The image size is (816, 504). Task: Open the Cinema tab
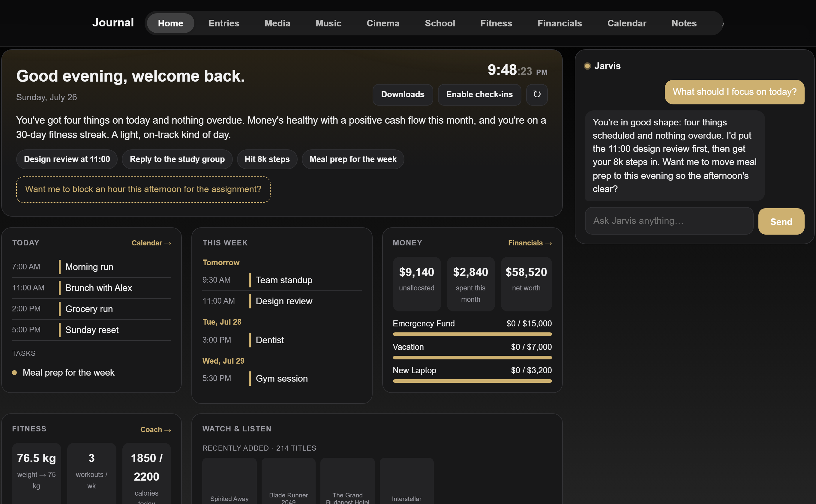pos(383,23)
